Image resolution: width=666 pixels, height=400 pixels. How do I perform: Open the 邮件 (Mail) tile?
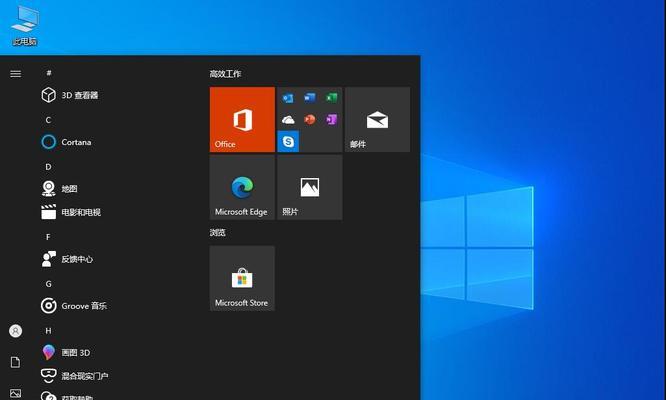[378, 119]
